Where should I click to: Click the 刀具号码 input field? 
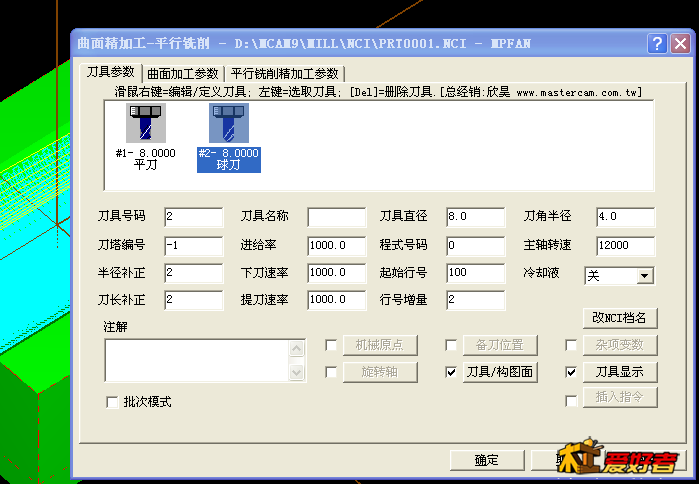[193, 217]
